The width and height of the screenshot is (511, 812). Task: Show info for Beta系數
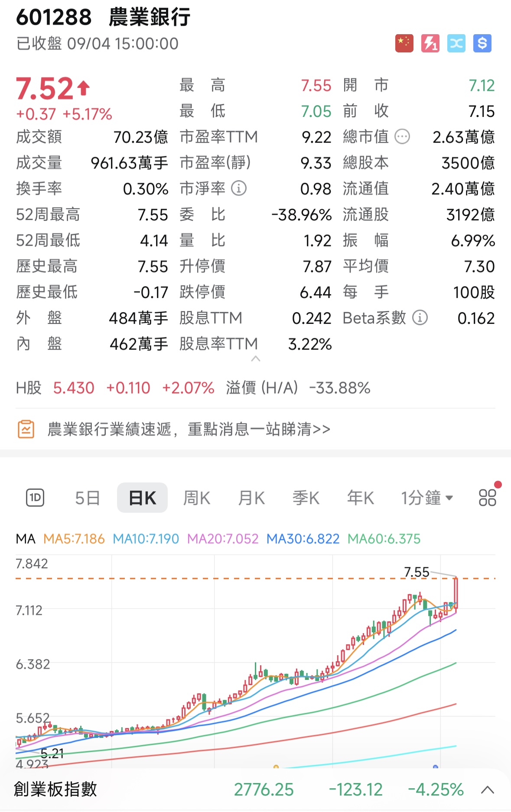coord(420,318)
